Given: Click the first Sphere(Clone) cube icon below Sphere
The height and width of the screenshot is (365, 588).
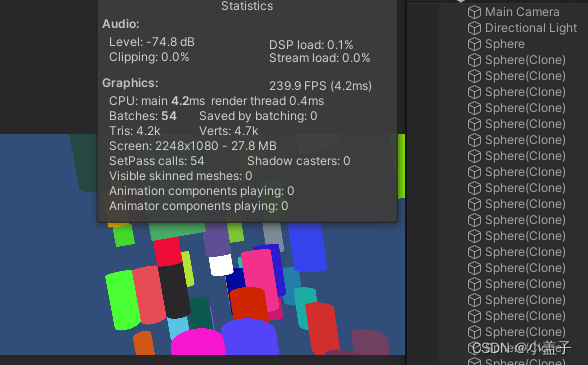Looking at the screenshot, I should point(474,60).
